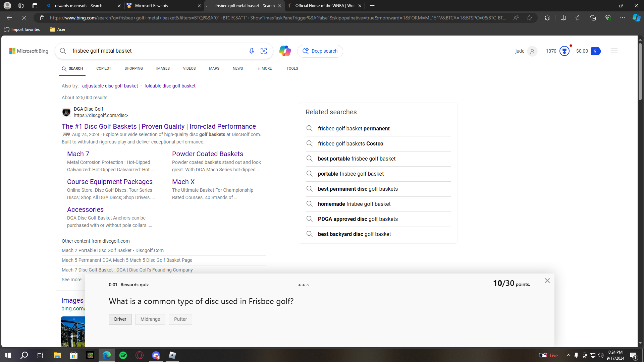Expand the MORE search categories menu
Image resolution: width=644 pixels, height=362 pixels.
coord(265,68)
